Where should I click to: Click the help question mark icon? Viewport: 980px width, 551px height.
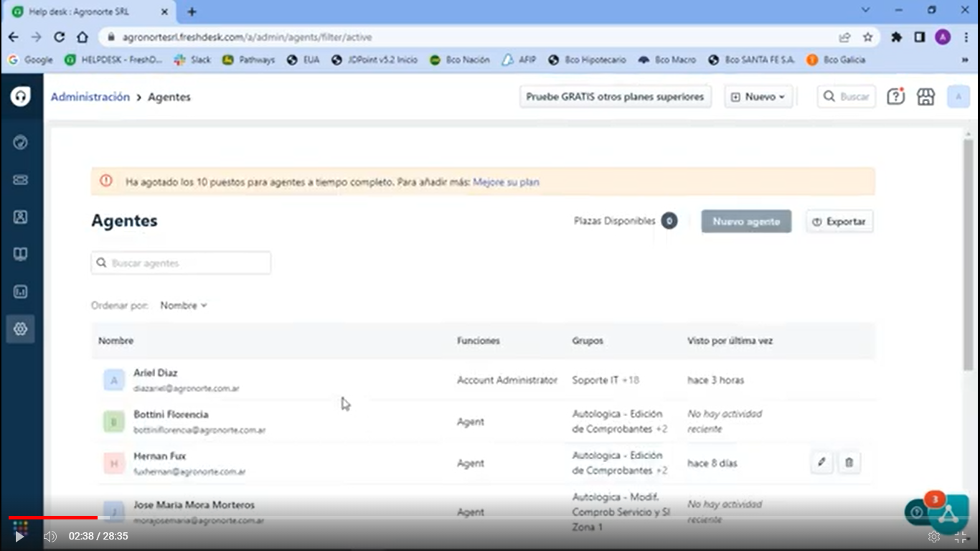pyautogui.click(x=895, y=96)
